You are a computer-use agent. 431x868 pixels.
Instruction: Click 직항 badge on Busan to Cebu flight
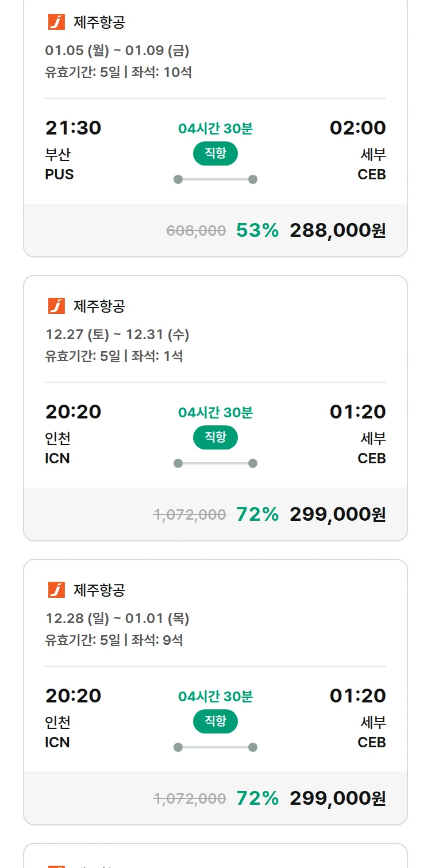[215, 153]
